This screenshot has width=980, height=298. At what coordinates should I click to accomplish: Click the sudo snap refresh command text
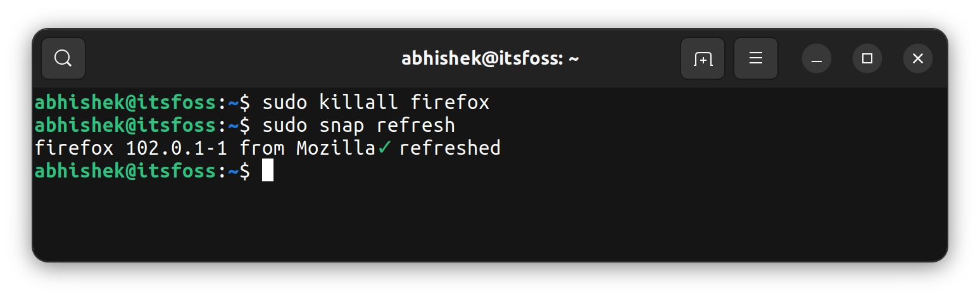(x=358, y=125)
